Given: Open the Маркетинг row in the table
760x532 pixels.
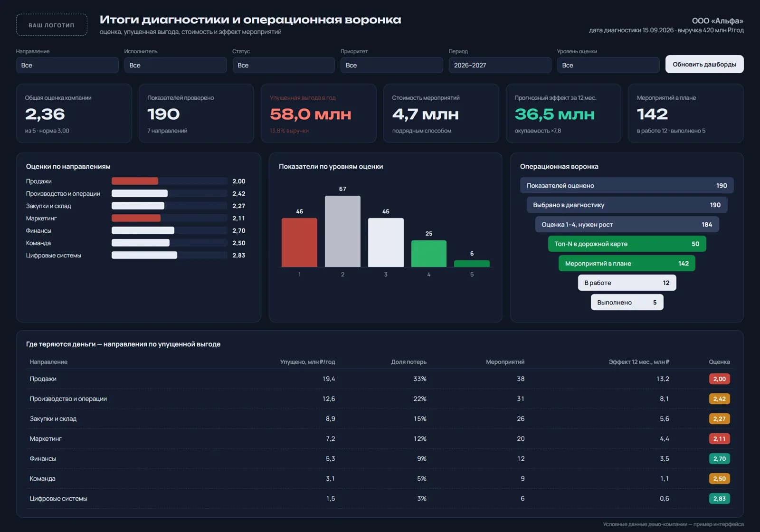Looking at the screenshot, I should coord(380,438).
